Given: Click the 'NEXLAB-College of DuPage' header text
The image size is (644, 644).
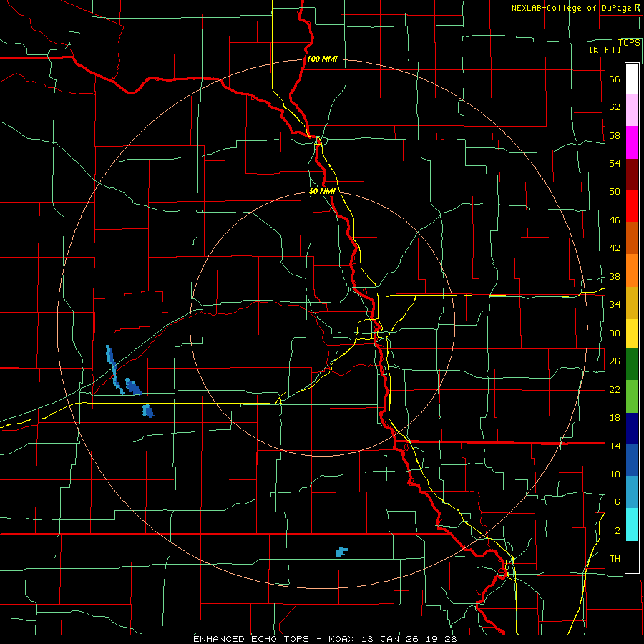Looking at the screenshot, I should [x=572, y=8].
